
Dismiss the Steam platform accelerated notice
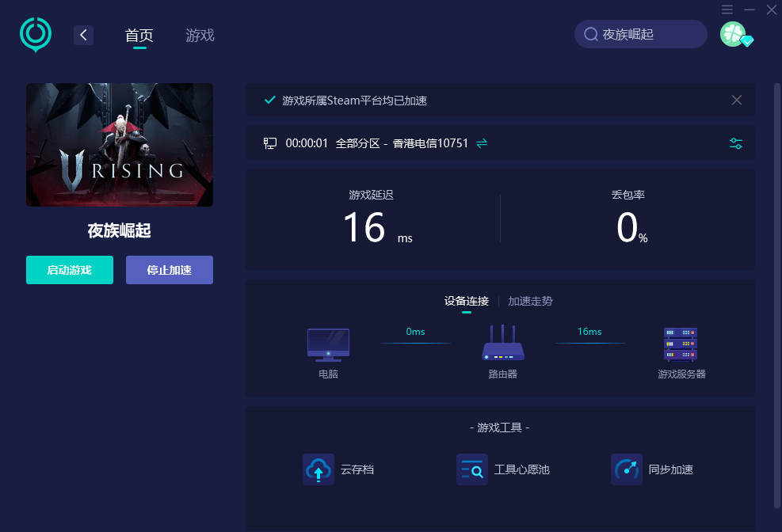(737, 100)
